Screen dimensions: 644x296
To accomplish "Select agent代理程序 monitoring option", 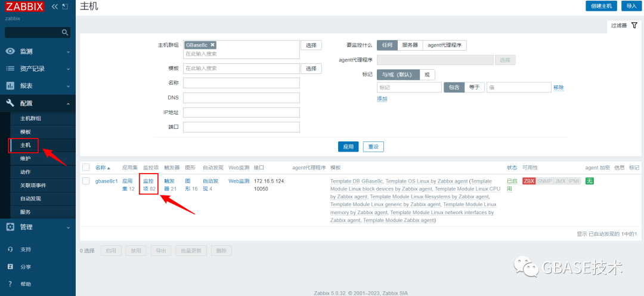I will 444,45.
